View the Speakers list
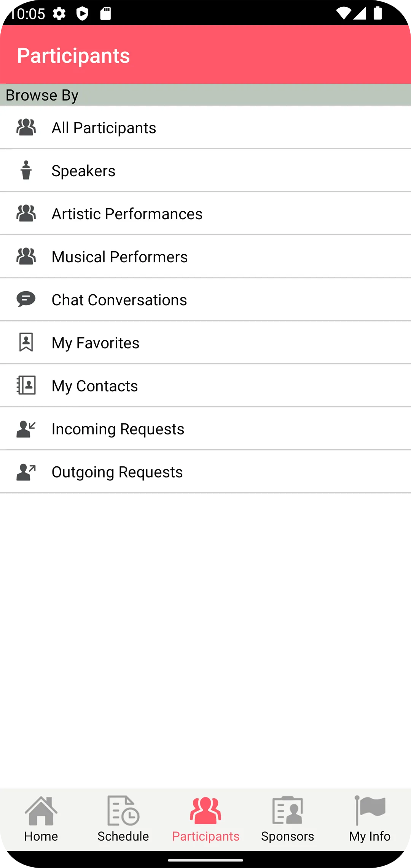The height and width of the screenshot is (868, 411). coord(84,171)
